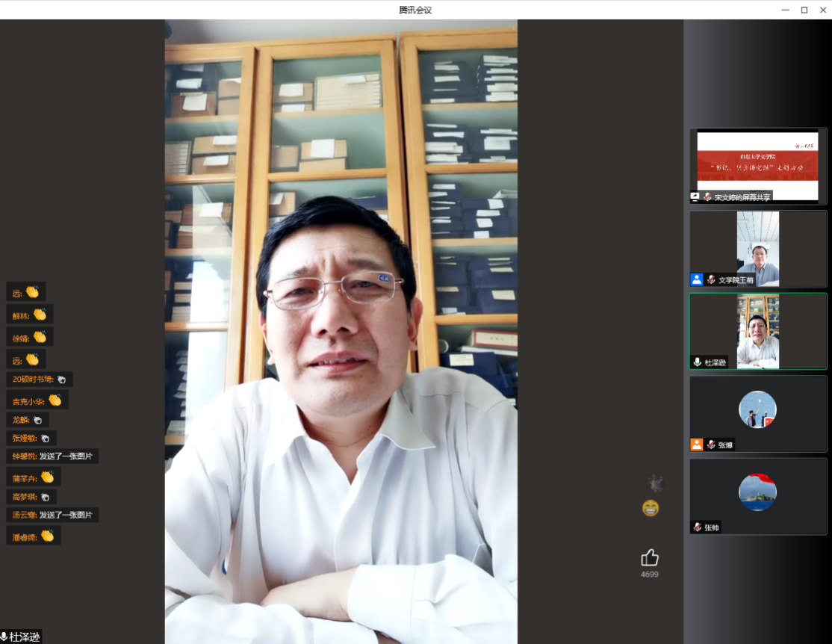
Task: Select 文学院王萌 video thumbnail
Action: point(757,248)
